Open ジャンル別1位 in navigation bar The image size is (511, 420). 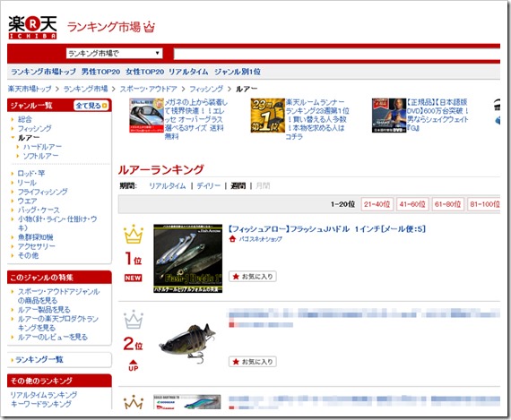[x=238, y=72]
